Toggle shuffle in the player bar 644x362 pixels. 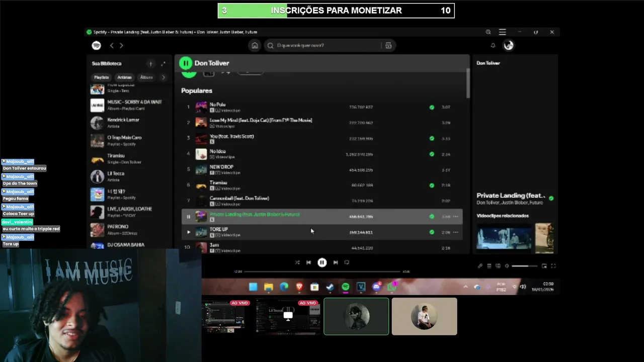point(297,262)
